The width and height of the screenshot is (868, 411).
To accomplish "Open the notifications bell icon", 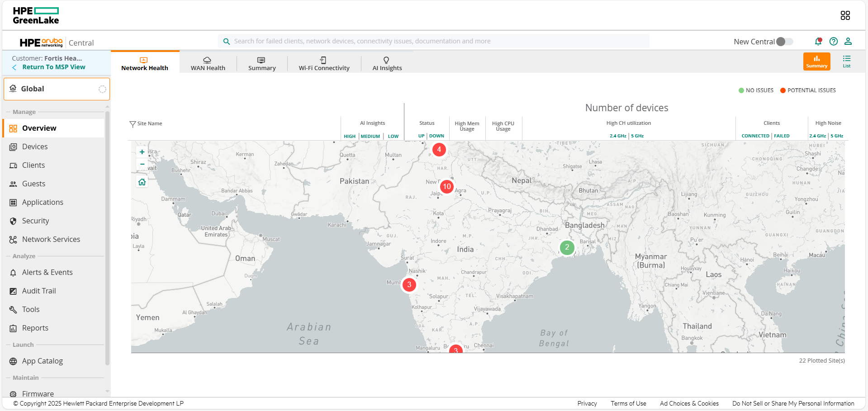I will (818, 42).
